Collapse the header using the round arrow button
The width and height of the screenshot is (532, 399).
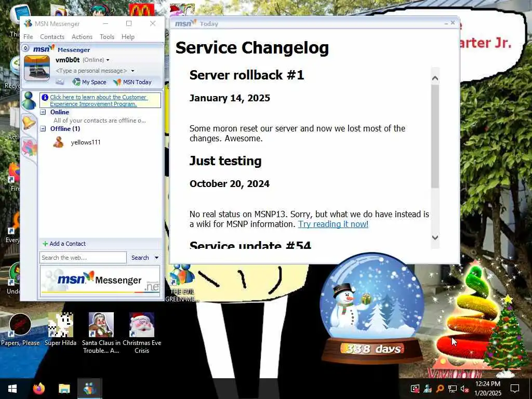coord(25,48)
